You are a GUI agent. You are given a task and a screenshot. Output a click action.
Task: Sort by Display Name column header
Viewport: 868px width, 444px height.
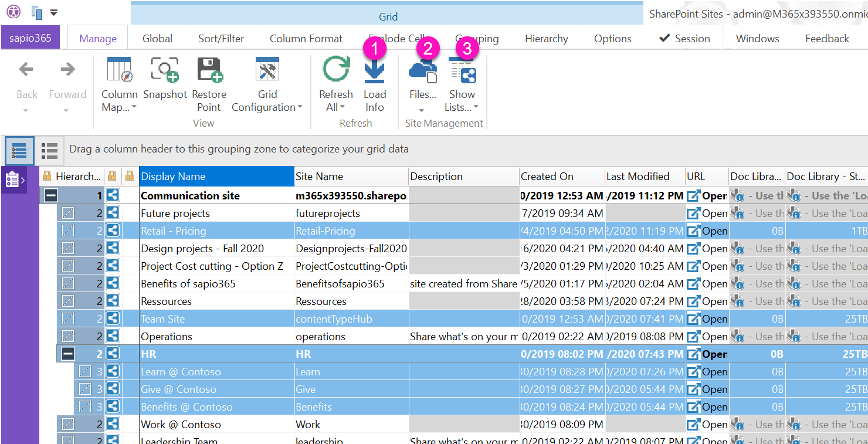pyautogui.click(x=216, y=176)
